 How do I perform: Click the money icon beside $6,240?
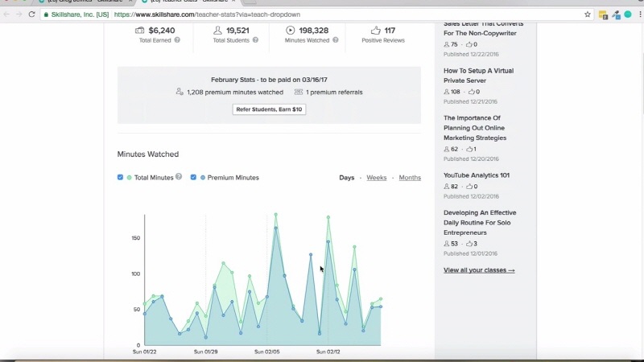139,31
